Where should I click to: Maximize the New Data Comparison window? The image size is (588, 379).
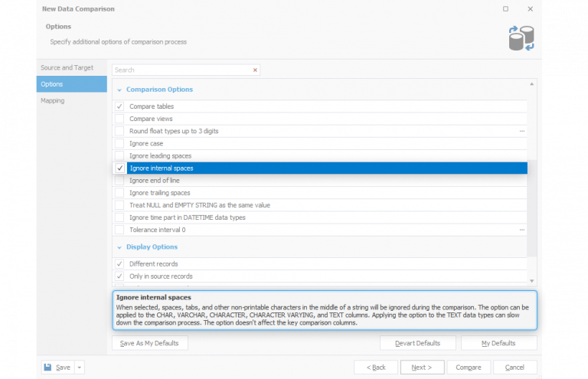point(505,9)
